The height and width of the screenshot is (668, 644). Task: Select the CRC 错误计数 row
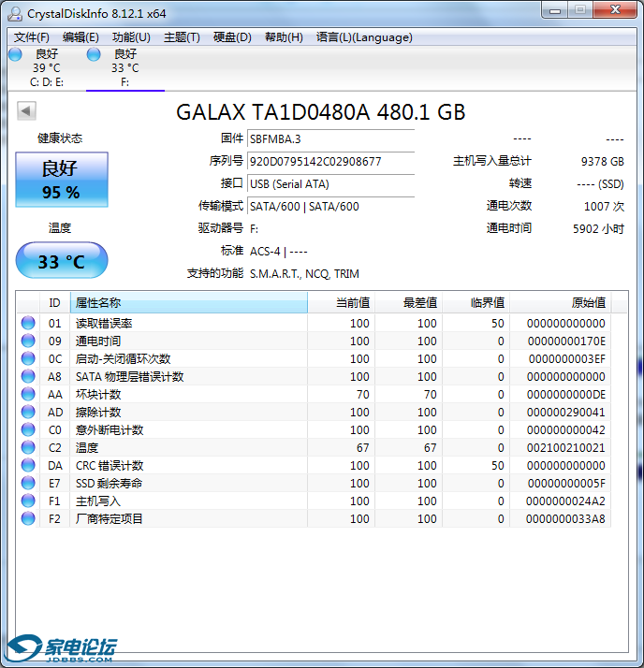314,465
